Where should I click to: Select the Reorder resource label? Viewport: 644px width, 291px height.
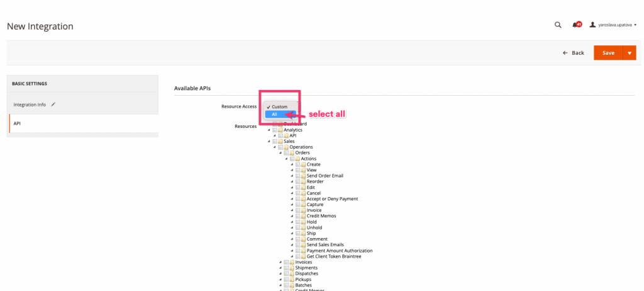(x=315, y=181)
